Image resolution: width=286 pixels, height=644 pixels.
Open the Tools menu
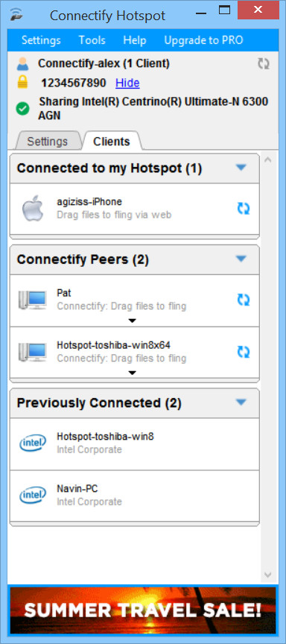pyautogui.click(x=92, y=40)
